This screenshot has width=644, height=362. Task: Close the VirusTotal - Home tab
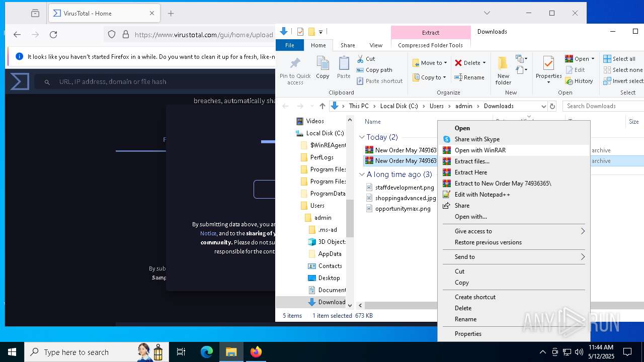coord(152,14)
